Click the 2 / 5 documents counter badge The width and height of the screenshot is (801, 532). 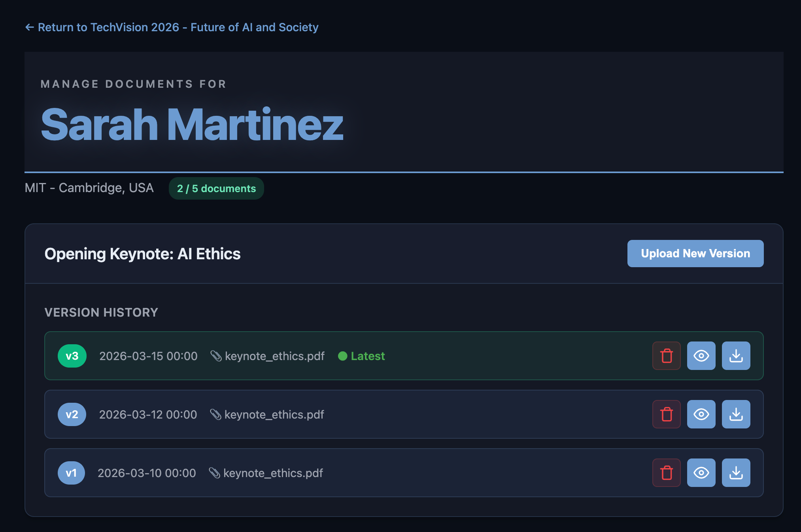216,188
